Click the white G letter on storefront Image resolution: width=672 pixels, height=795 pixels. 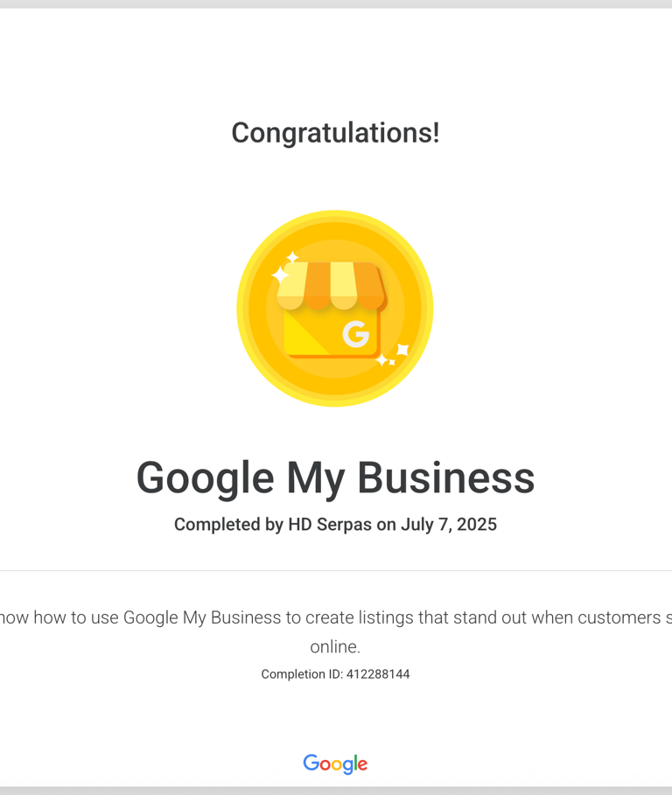355,334
